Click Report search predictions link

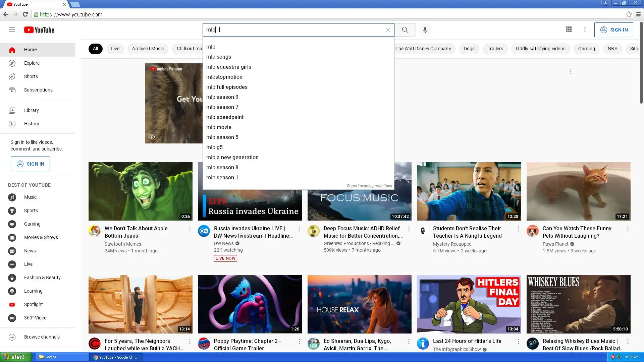pyautogui.click(x=369, y=186)
